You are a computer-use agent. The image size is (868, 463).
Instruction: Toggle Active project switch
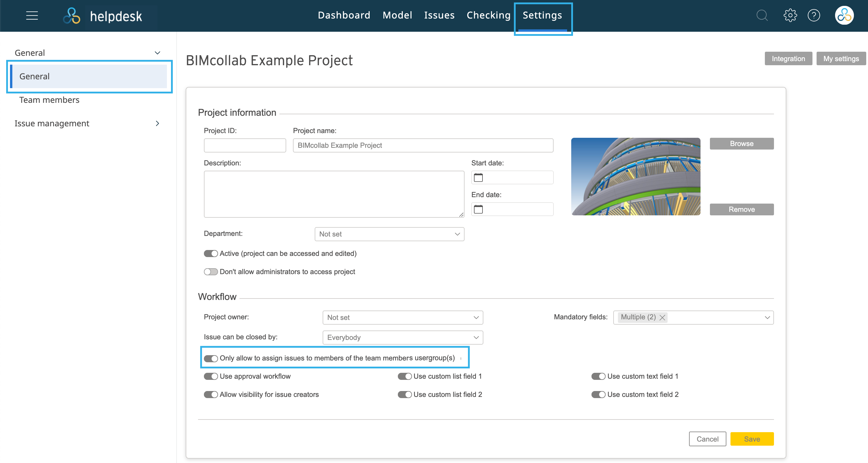tap(211, 254)
